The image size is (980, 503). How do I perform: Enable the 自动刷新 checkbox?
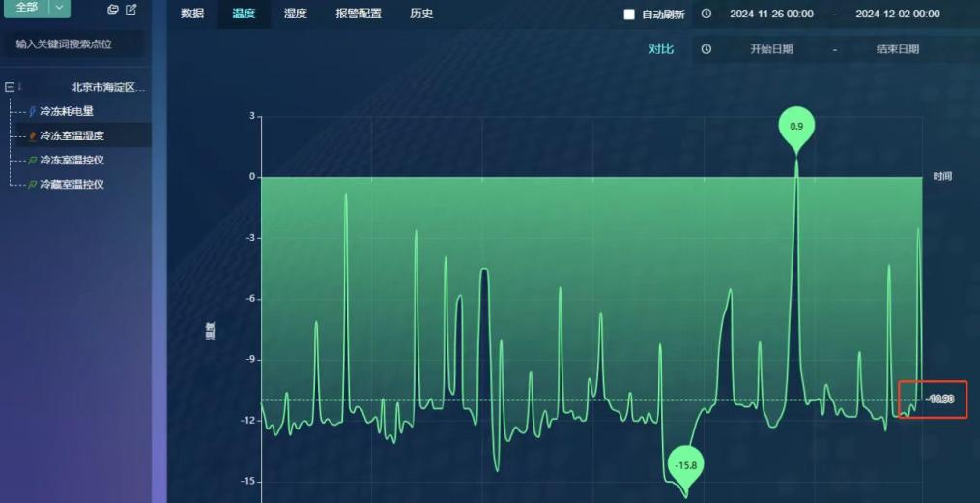click(629, 15)
